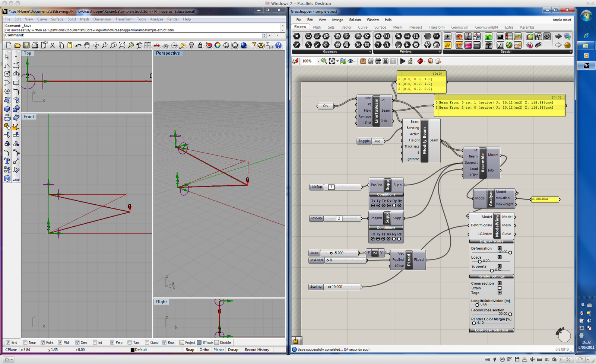Click the Save icon in Rhino toolbar
596x364 pixels.
click(x=26, y=45)
